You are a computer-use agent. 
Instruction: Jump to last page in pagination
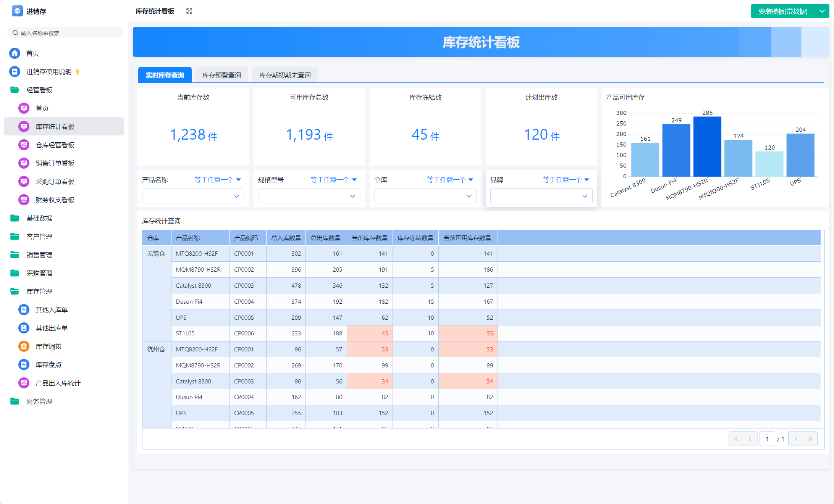click(x=810, y=439)
